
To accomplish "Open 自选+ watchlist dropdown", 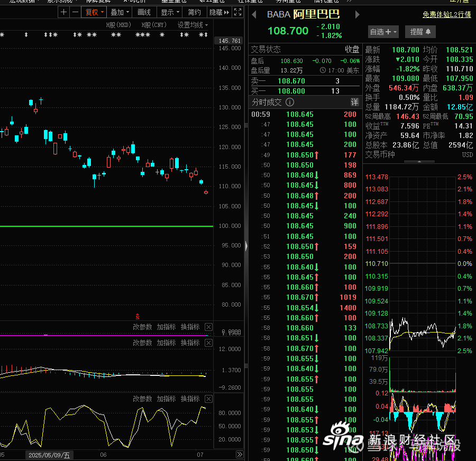I will click(x=383, y=32).
